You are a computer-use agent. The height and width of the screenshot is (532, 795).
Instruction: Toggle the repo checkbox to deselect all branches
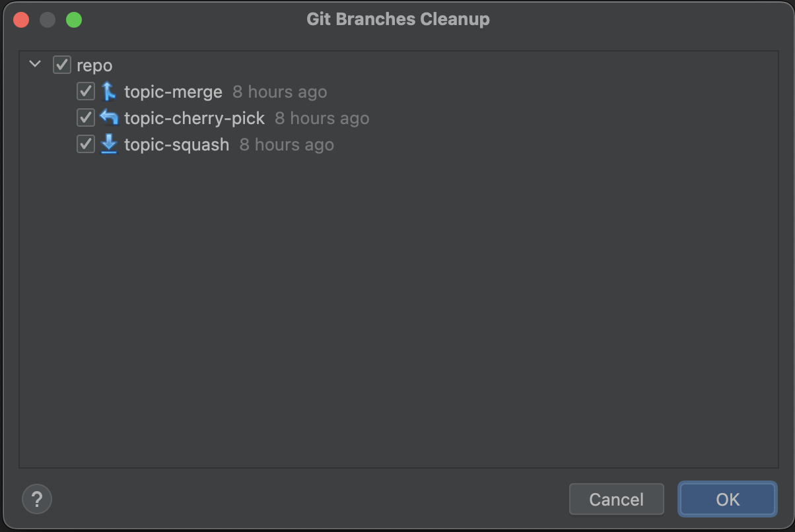click(x=61, y=65)
